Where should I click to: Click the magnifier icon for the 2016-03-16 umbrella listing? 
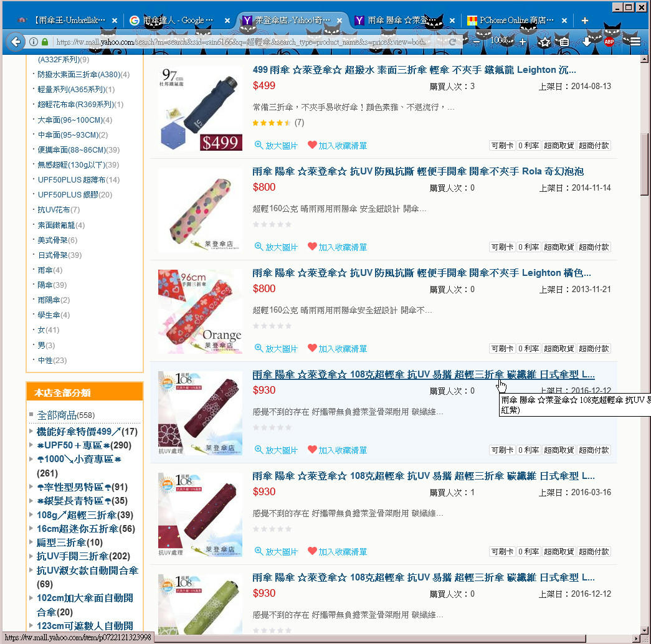click(259, 551)
